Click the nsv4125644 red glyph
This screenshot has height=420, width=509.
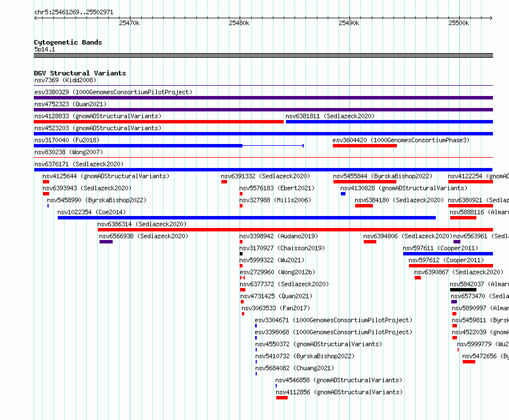tap(46, 182)
